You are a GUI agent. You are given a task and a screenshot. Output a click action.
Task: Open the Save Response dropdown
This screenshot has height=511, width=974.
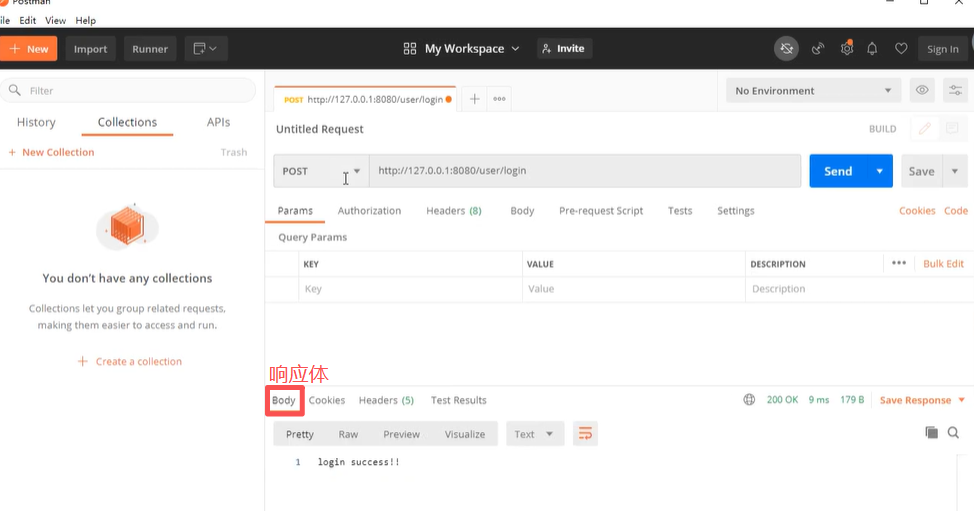[922, 400]
